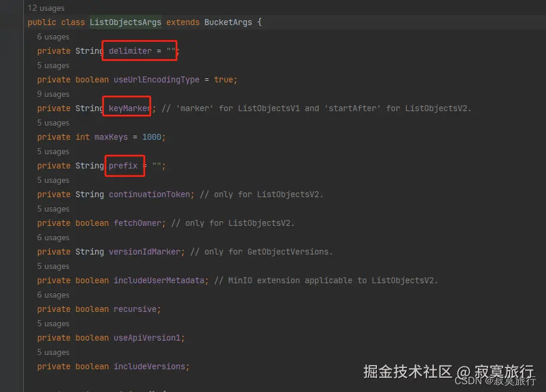
Task: Click the delimiter field name
Action: 130,51
